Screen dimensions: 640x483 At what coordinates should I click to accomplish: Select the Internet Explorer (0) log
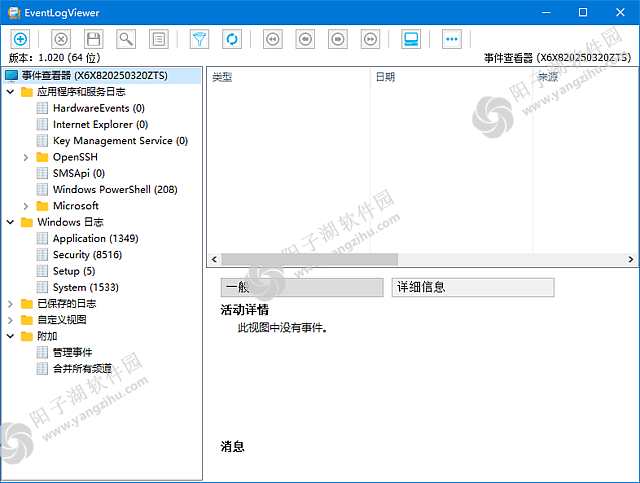coord(100,125)
